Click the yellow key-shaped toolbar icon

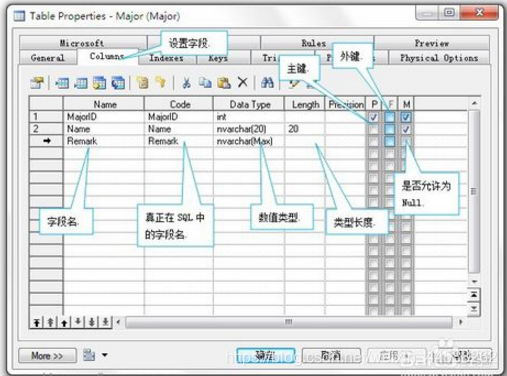(161, 82)
